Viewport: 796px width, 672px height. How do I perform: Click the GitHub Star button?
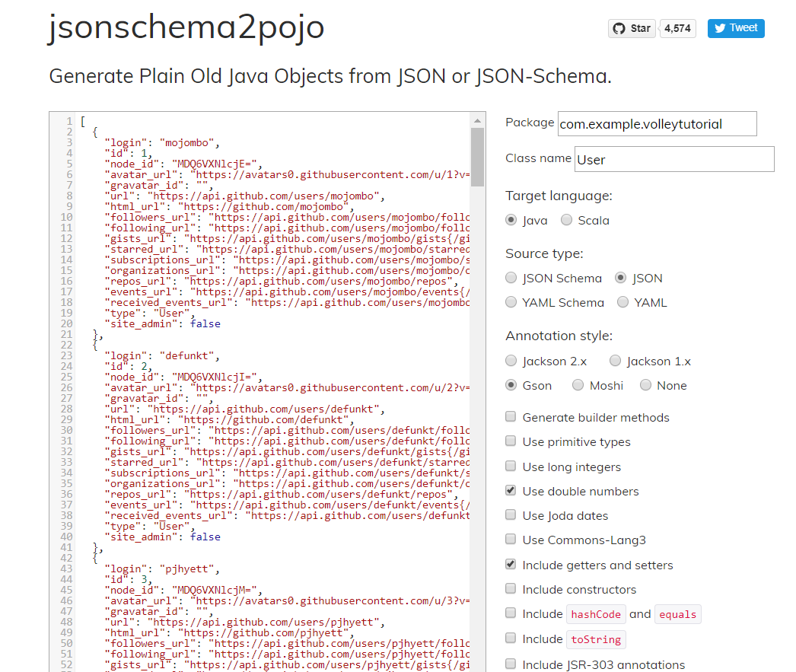tap(632, 28)
